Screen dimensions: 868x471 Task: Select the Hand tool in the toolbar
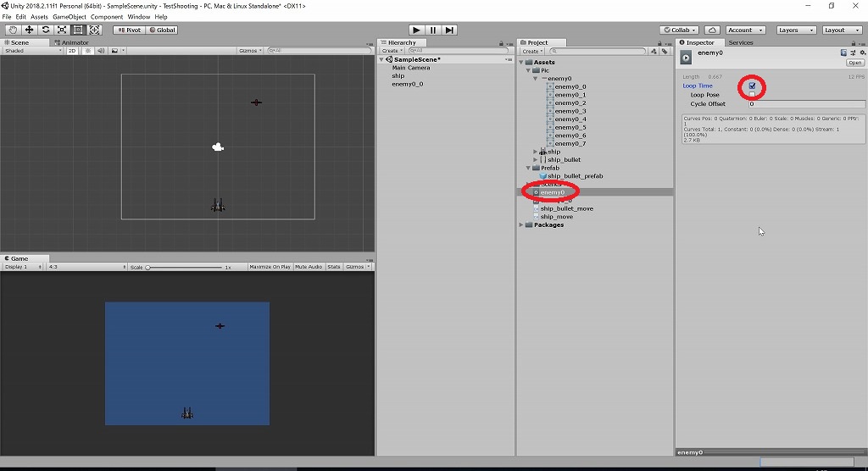[x=12, y=30]
